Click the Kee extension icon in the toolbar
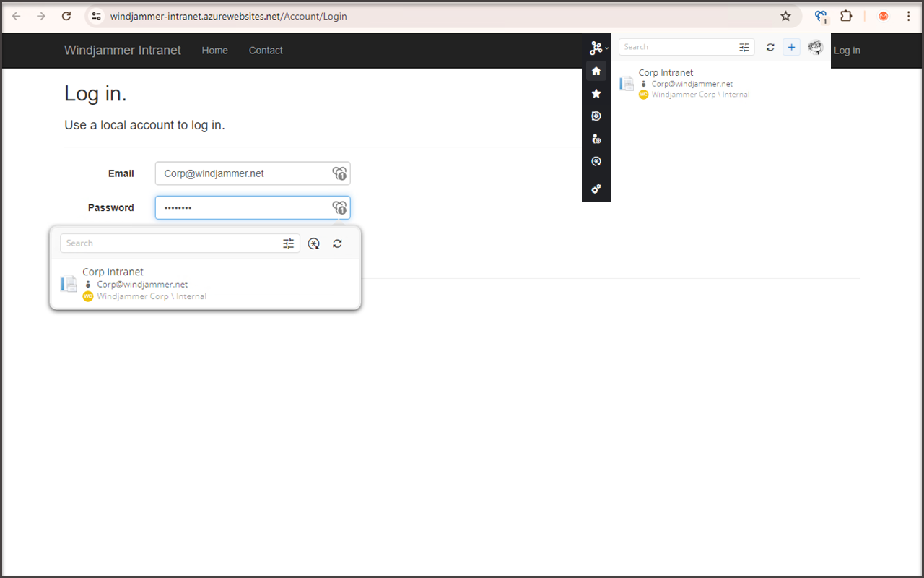Screen dimensions: 924x578 (820, 15)
